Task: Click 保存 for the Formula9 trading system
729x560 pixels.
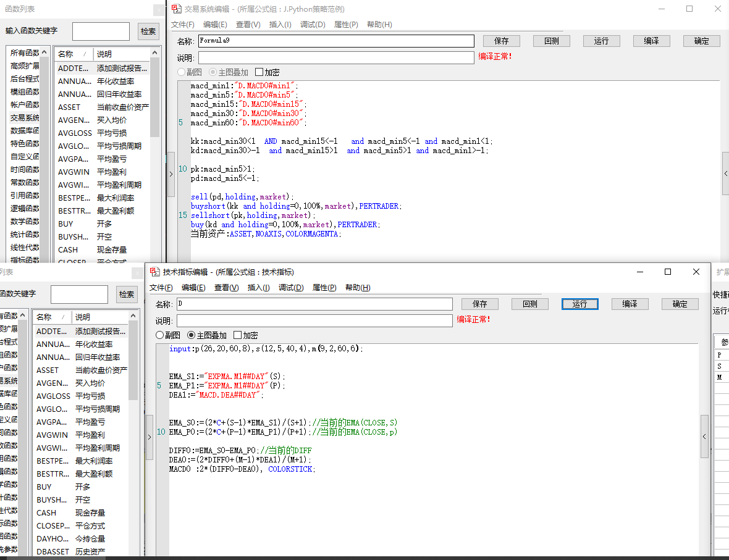Action: 502,41
